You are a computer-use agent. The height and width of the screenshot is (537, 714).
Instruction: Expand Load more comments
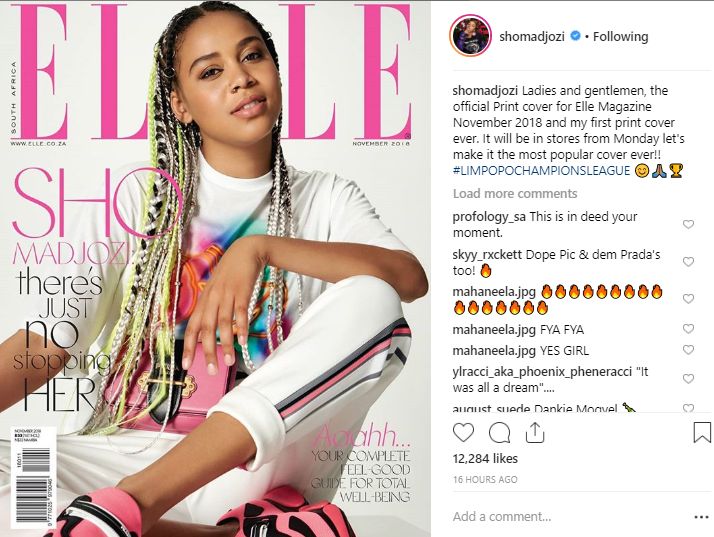pyautogui.click(x=515, y=194)
